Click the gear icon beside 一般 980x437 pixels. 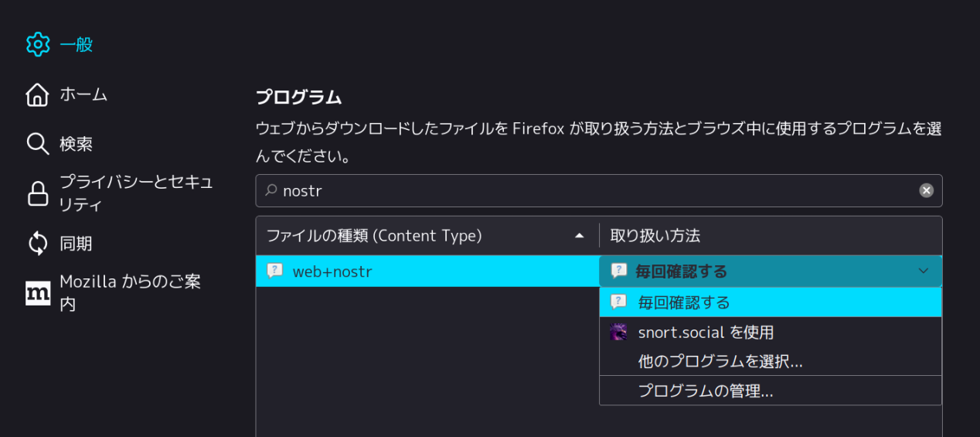[x=37, y=44]
